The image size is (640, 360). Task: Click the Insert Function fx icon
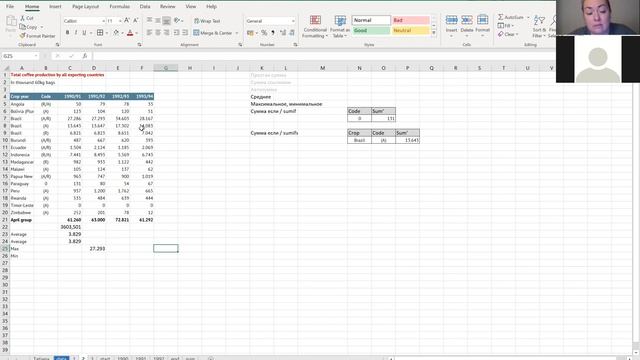(x=85, y=56)
